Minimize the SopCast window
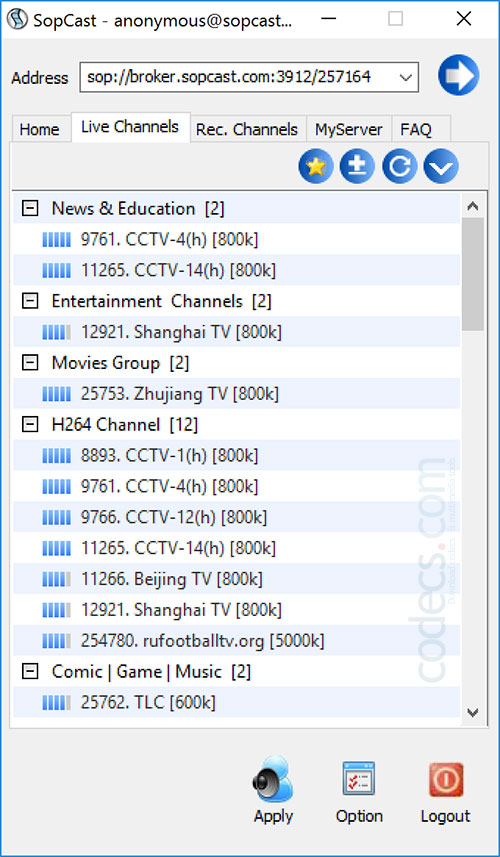This screenshot has width=500, height=857. tap(328, 19)
